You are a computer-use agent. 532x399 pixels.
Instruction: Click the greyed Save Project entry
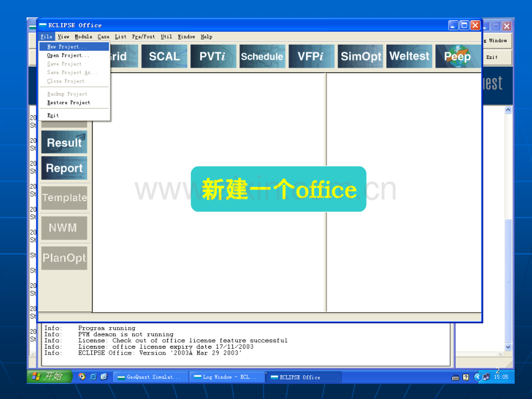[74, 64]
